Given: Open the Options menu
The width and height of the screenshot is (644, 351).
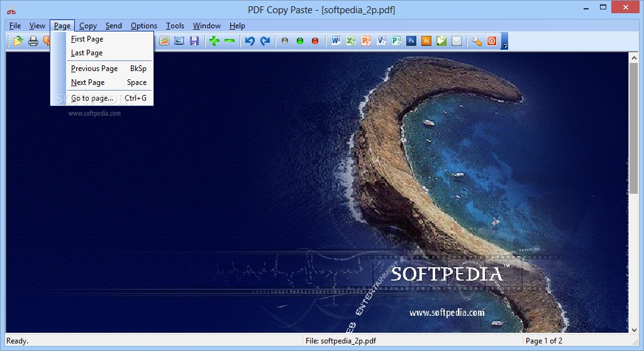Looking at the screenshot, I should pos(144,26).
